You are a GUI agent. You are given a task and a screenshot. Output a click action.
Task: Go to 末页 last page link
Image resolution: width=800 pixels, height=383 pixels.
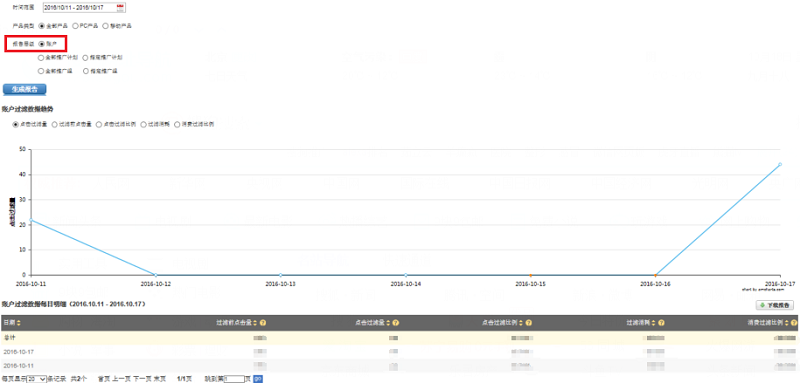pos(160,379)
